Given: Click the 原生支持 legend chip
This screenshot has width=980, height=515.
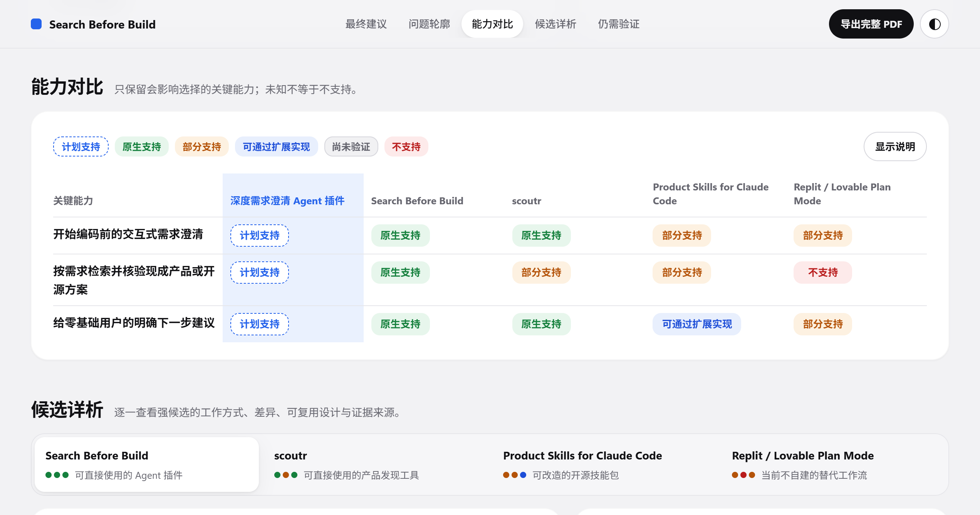Looking at the screenshot, I should [141, 146].
